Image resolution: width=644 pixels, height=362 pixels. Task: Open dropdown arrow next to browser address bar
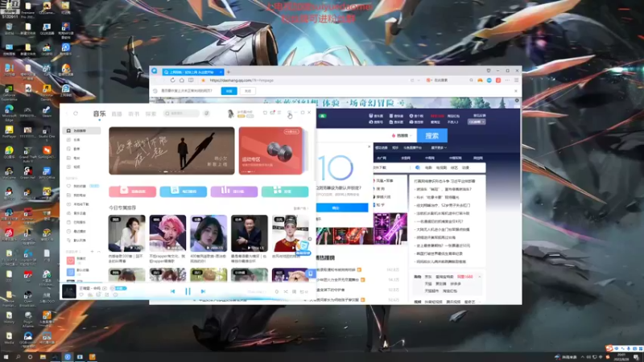pyautogui.click(x=419, y=80)
